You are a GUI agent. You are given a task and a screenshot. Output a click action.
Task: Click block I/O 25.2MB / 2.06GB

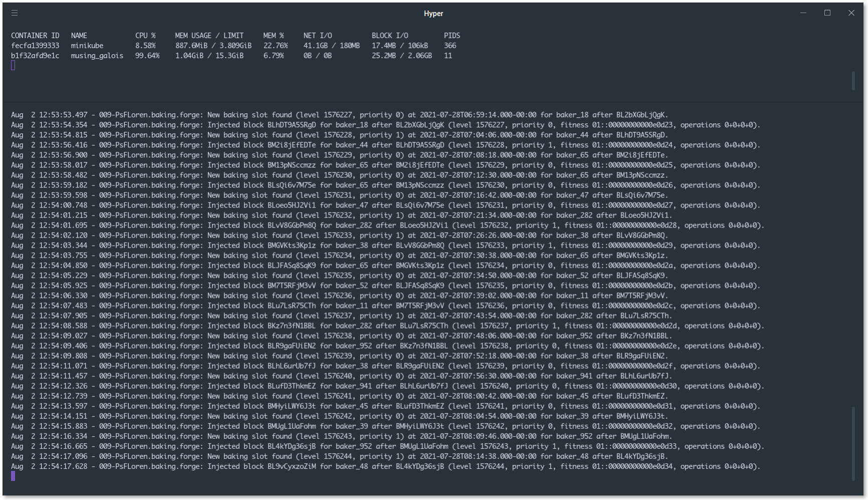click(x=402, y=56)
